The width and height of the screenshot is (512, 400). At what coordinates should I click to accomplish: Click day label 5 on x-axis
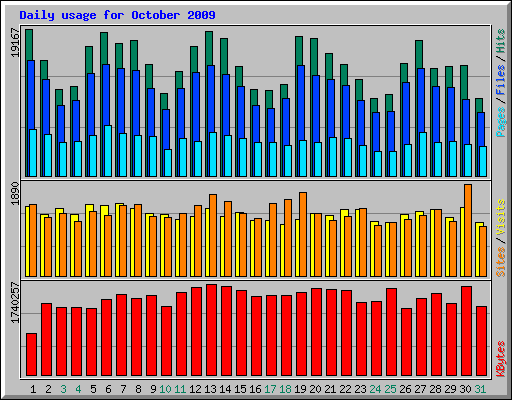[x=93, y=389]
